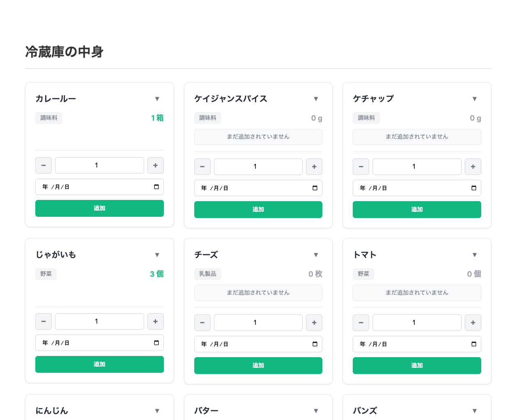Toggle the じゃがいも card dropdown arrow

[157, 255]
